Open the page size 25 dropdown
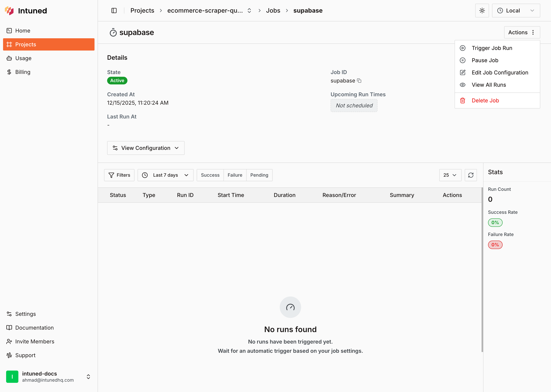Image resolution: width=551 pixels, height=392 pixels. click(450, 175)
